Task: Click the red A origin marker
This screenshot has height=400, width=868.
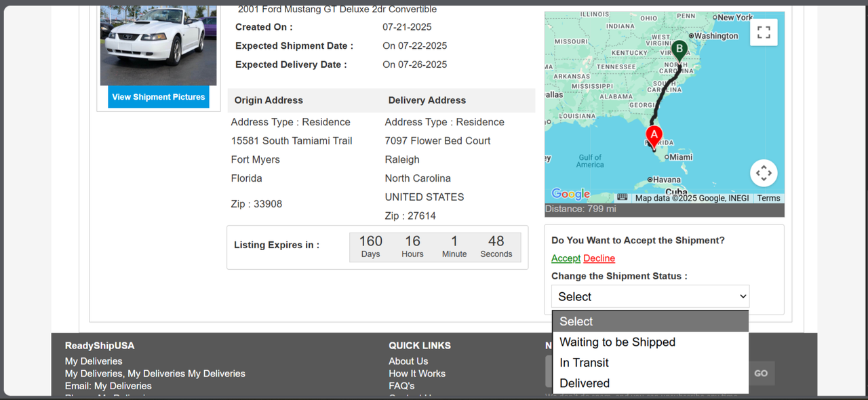Action: 654,138
